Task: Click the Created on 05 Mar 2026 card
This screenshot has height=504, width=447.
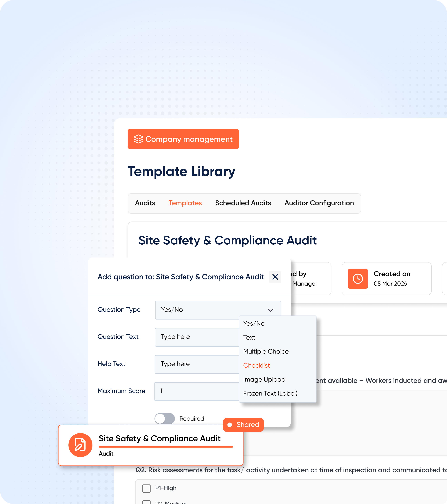Action: 387,279
